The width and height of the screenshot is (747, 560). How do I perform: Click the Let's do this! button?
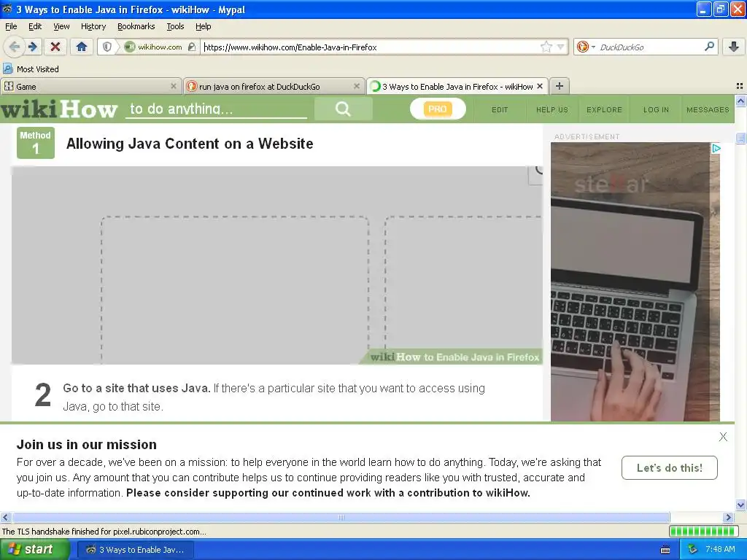point(670,467)
